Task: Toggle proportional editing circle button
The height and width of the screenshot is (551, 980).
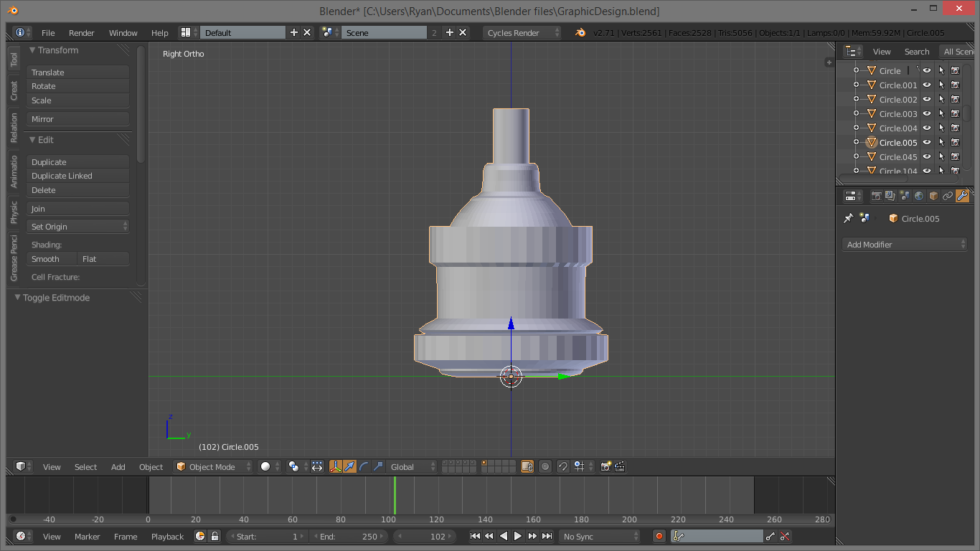Action: click(x=545, y=466)
